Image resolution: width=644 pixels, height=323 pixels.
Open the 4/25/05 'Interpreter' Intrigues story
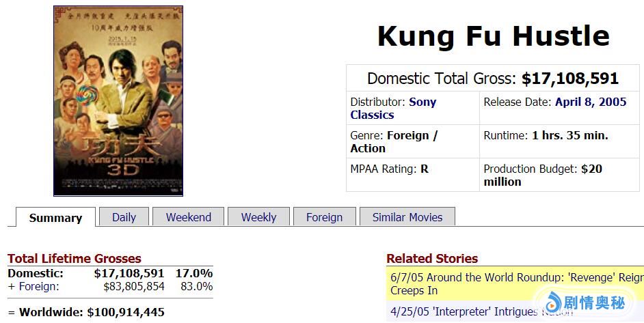pos(479,311)
